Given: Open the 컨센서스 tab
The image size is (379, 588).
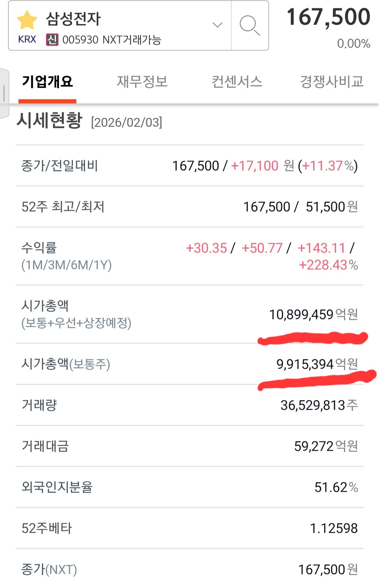Looking at the screenshot, I should tap(237, 81).
